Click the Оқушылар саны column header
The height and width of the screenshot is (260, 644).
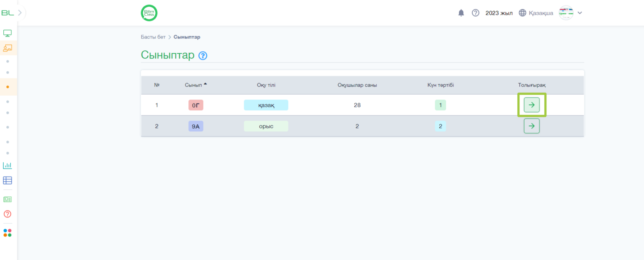pos(357,85)
